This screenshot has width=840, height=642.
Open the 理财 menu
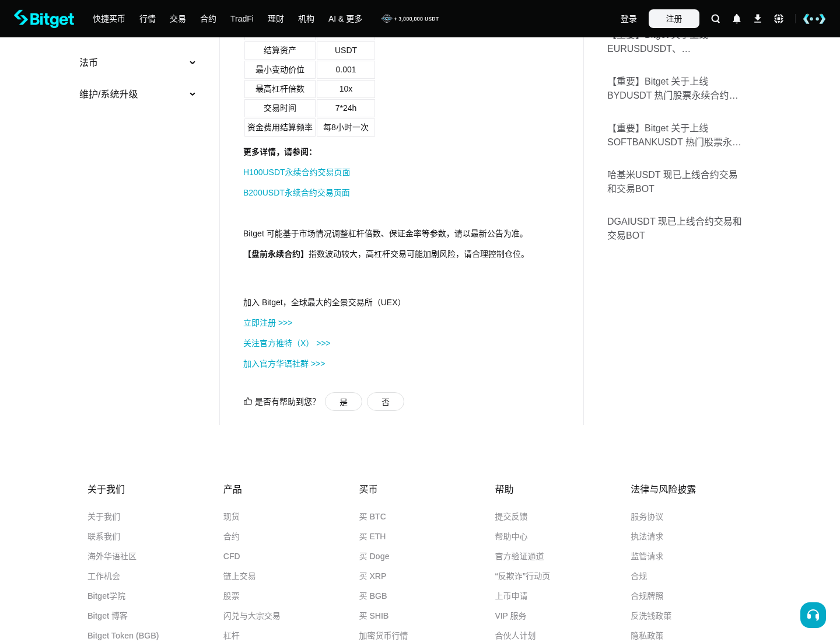pos(276,19)
